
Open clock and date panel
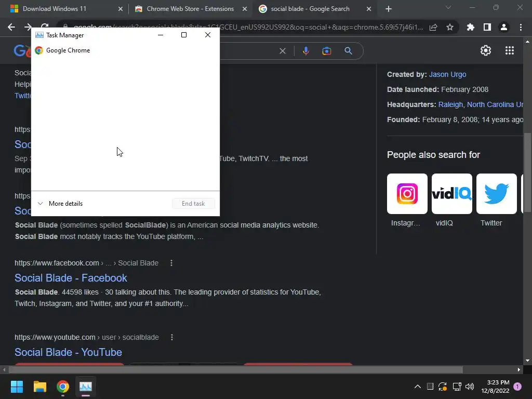click(x=495, y=387)
